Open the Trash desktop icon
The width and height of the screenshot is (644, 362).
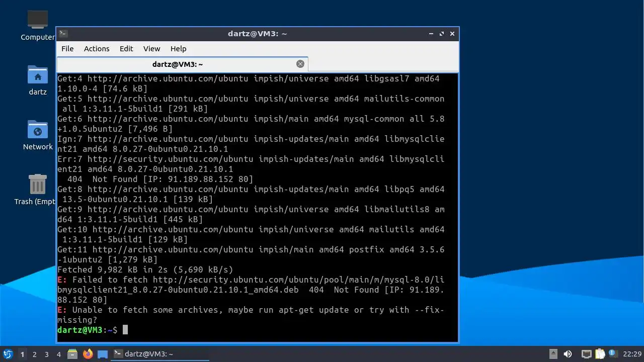[x=36, y=189]
